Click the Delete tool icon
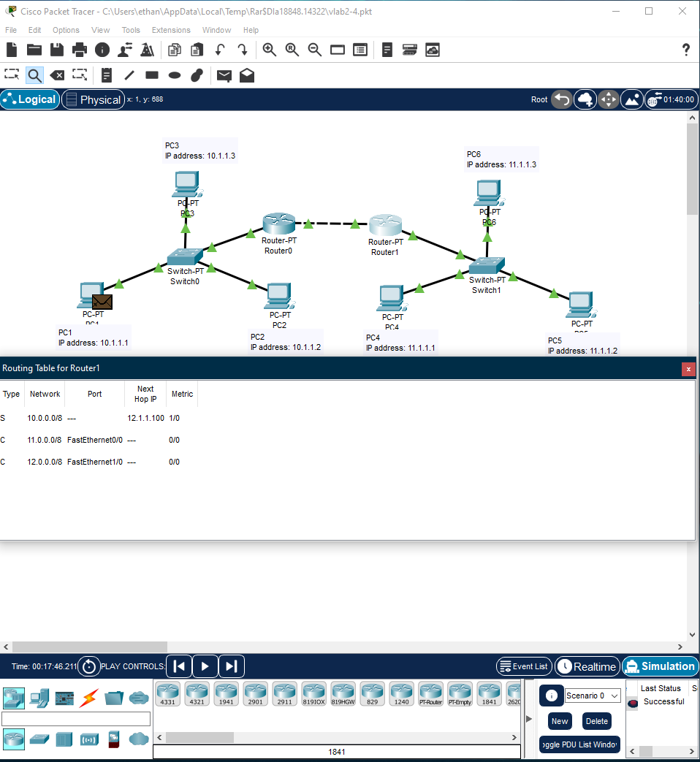This screenshot has height=762, width=700. [57, 75]
